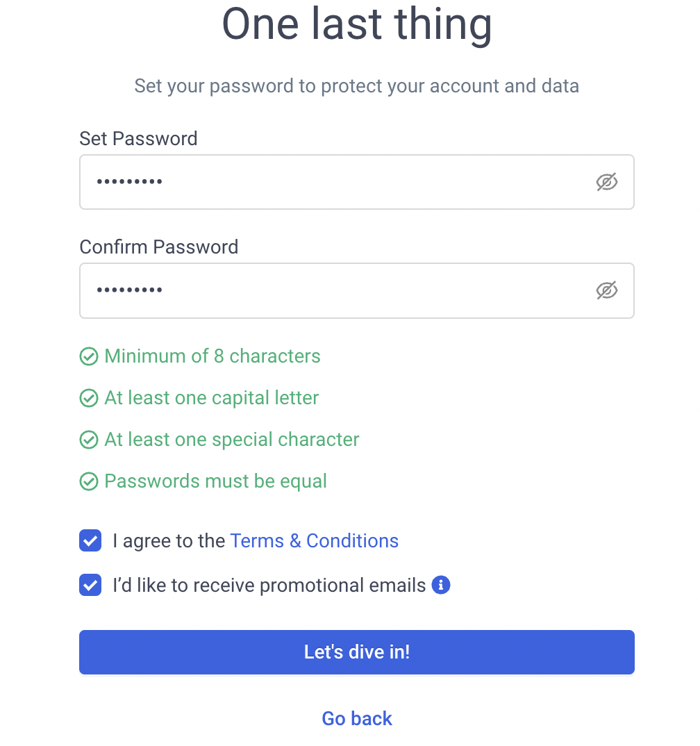The image size is (700, 746).
Task: Focus the Confirm Password input field
Action: coord(357,290)
